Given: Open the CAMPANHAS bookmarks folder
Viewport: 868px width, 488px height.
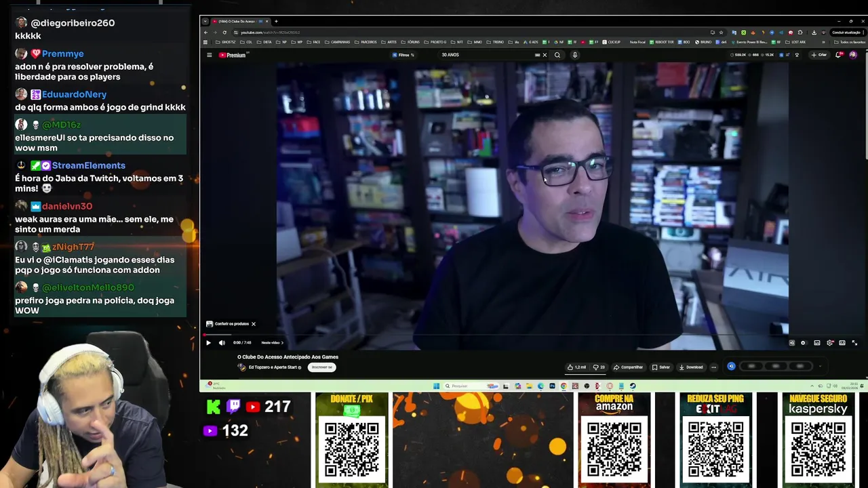Looking at the screenshot, I should (337, 42).
